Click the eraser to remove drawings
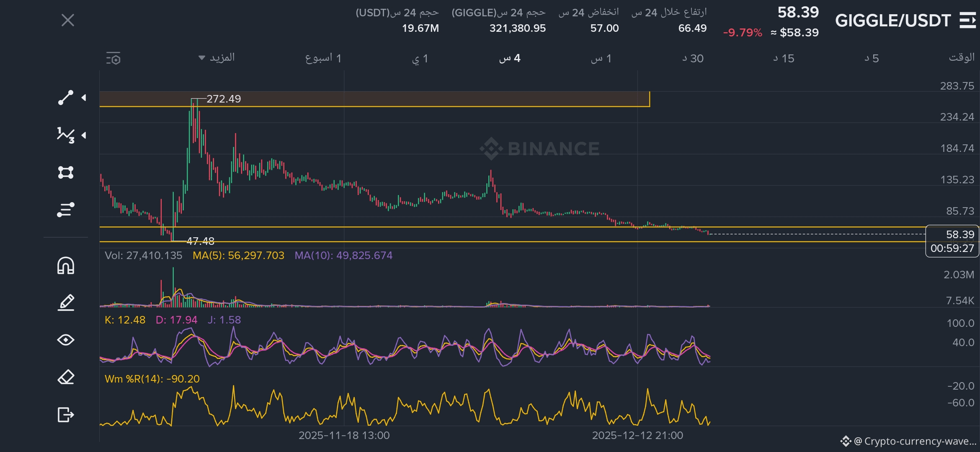 66,377
